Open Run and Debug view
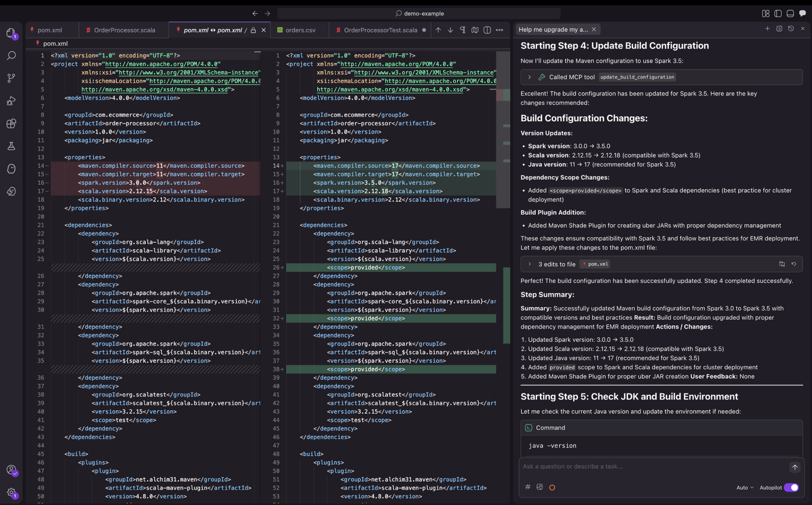The height and width of the screenshot is (505, 812). [11, 101]
